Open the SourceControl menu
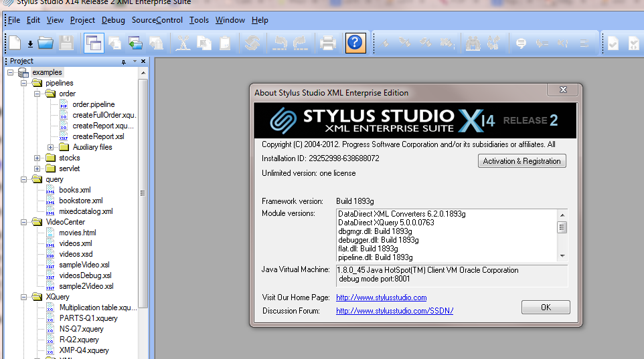 click(x=157, y=20)
